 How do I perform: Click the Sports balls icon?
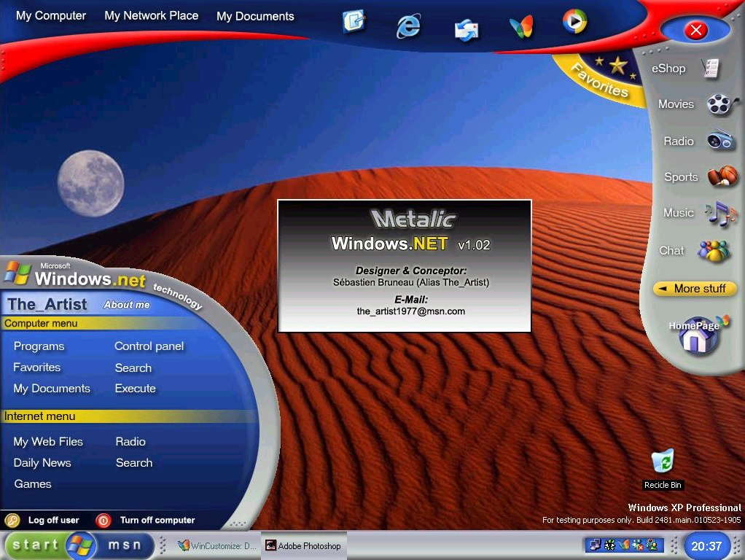[722, 176]
